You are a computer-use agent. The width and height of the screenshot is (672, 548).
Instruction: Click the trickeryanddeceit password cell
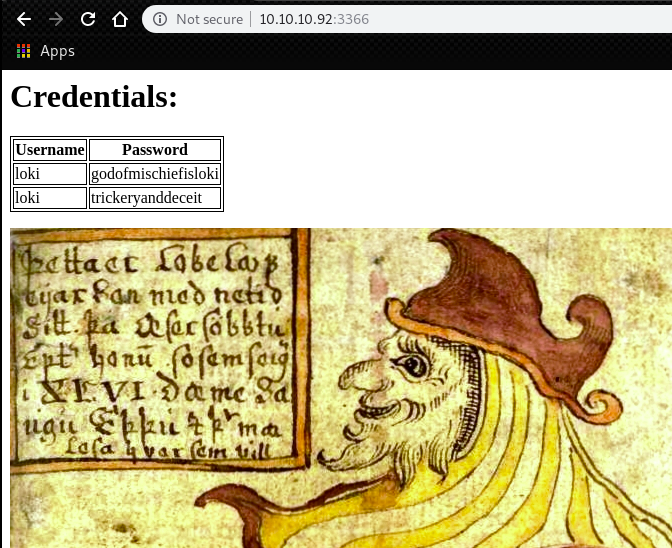click(155, 198)
